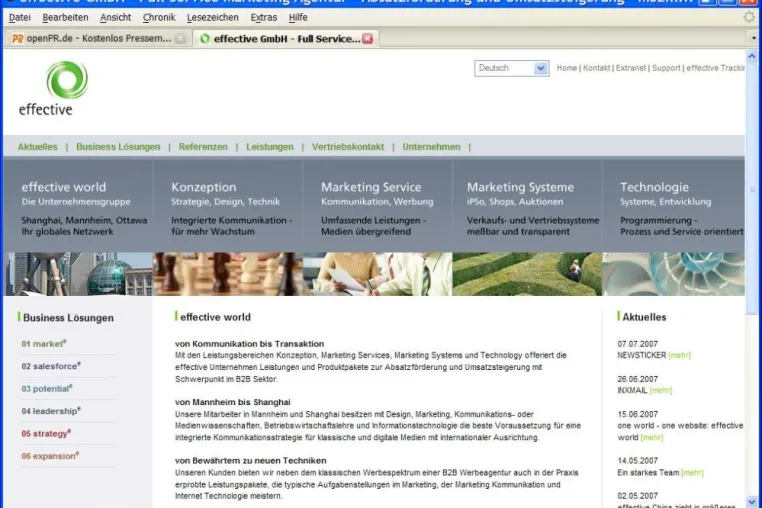The width and height of the screenshot is (762, 508).
Task: Open the Datei menu
Action: [19, 18]
